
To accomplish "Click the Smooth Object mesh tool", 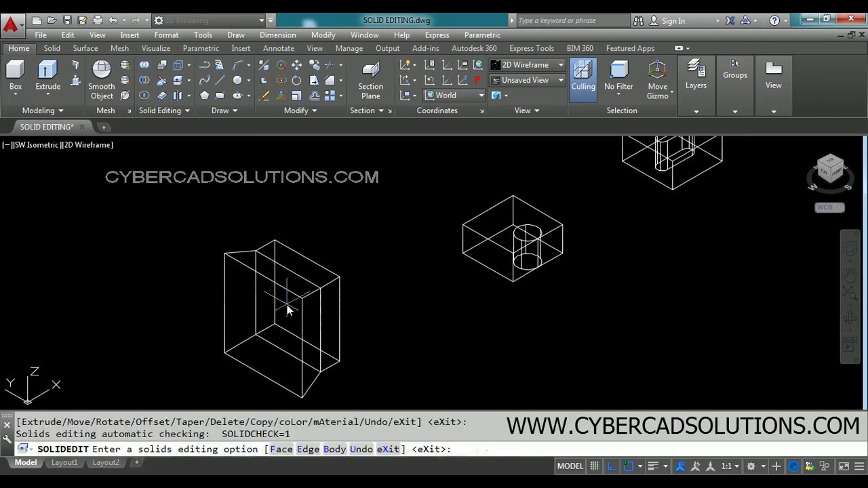I will (101, 80).
